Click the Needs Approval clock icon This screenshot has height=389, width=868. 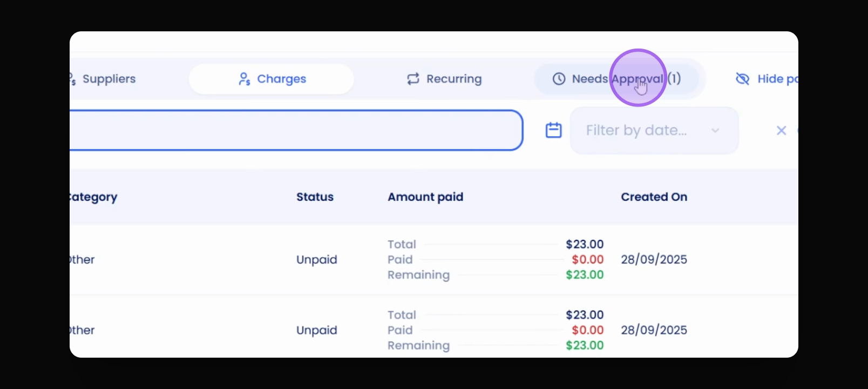pyautogui.click(x=559, y=79)
